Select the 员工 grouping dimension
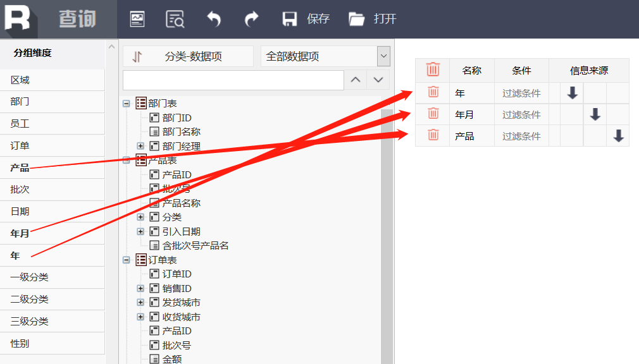 click(x=52, y=124)
